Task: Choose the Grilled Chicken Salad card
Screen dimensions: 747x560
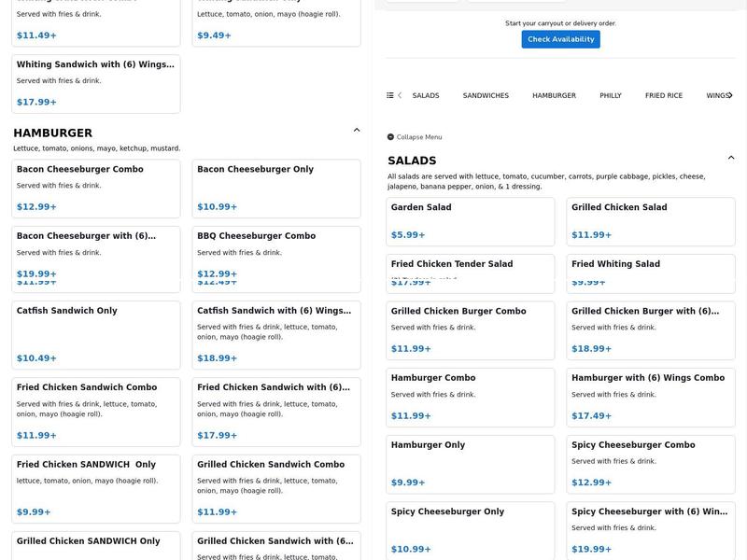Action: [651, 220]
